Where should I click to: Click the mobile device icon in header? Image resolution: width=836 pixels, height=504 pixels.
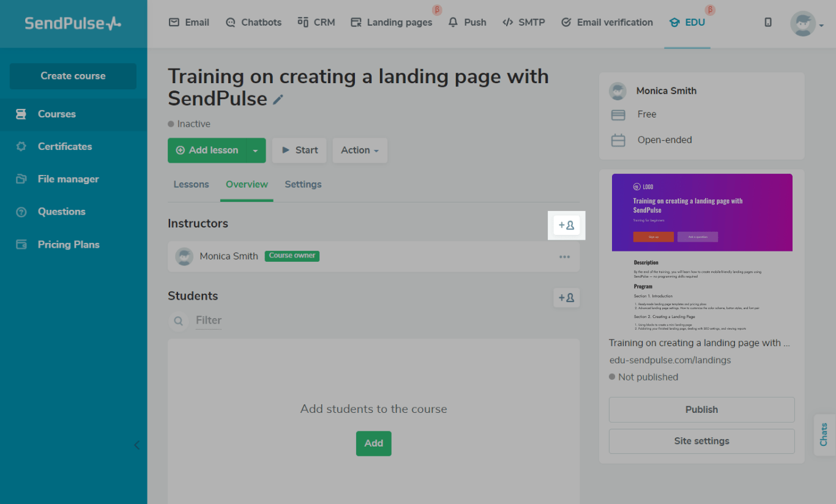[x=768, y=23]
